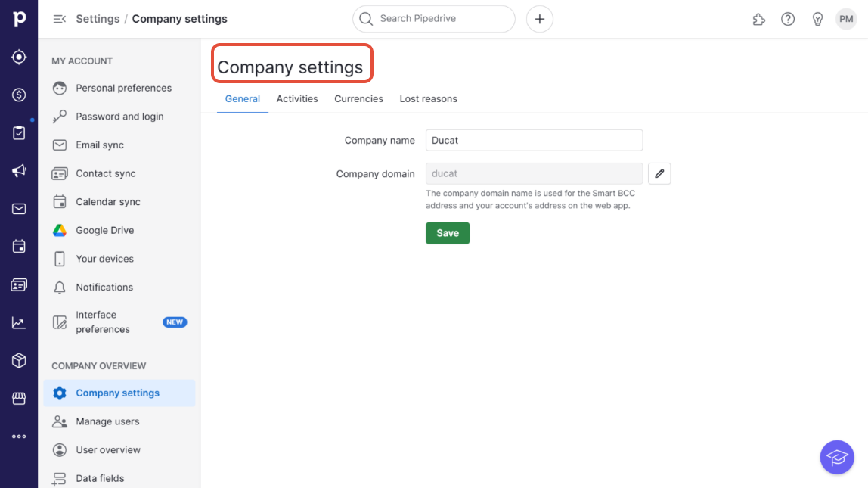
Task: Open Manage users settings page
Action: point(107,421)
